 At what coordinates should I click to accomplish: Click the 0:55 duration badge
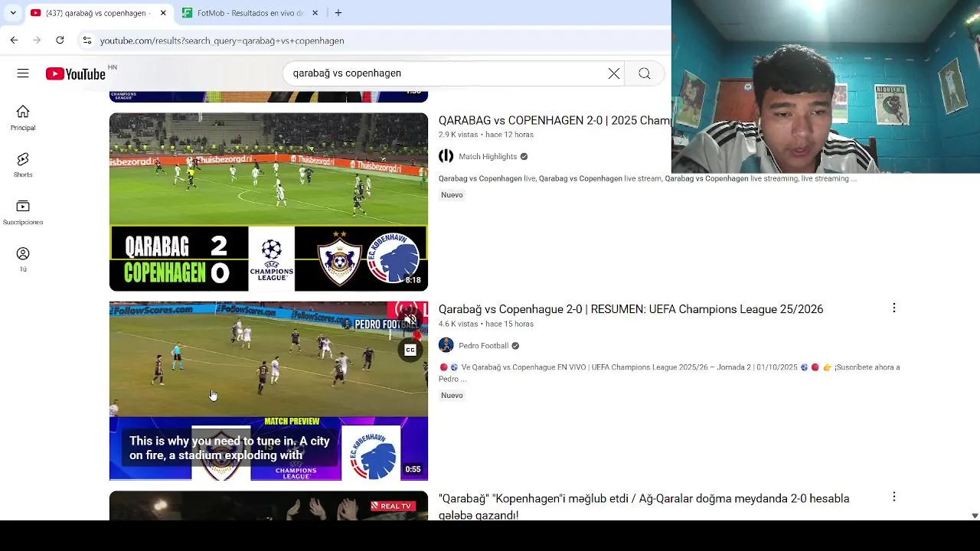coord(413,469)
